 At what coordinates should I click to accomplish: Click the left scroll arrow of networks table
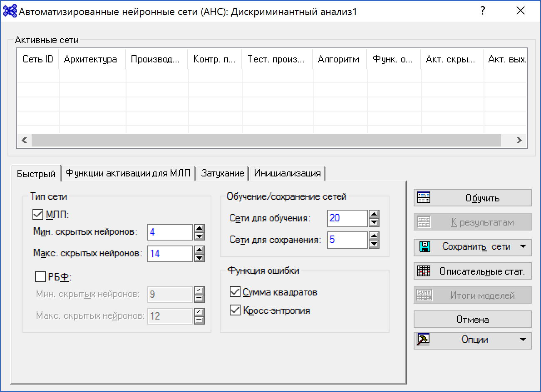pos(24,140)
